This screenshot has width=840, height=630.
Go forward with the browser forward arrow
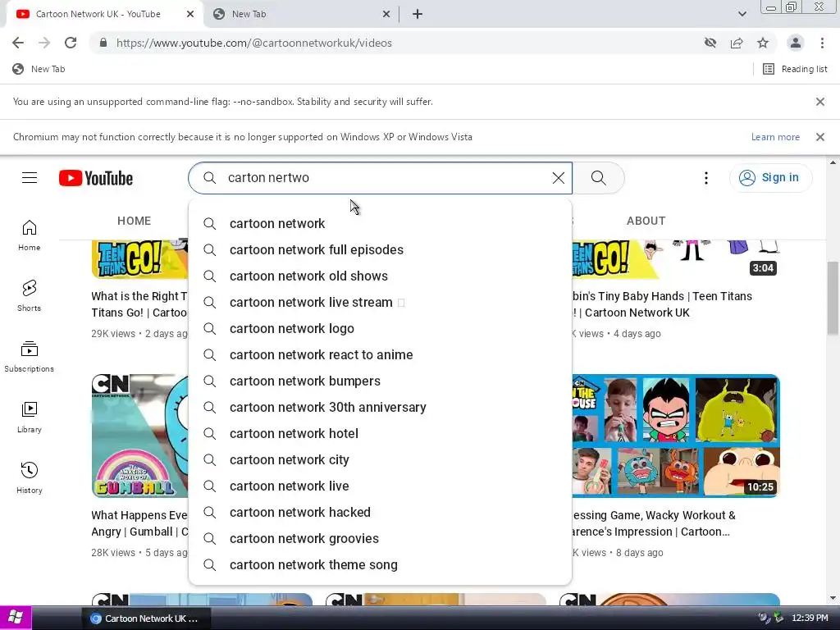click(44, 43)
